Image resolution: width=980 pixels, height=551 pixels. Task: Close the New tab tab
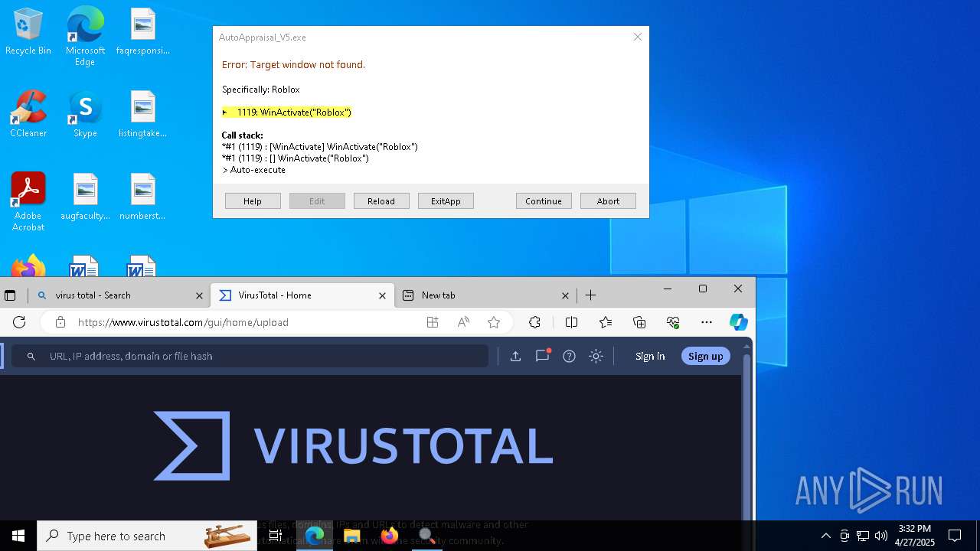pyautogui.click(x=565, y=295)
